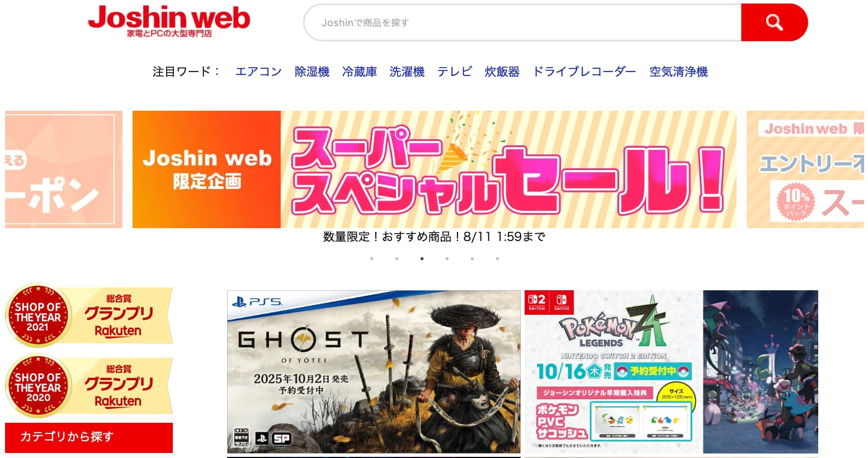Expand the カテゴリから探す category menu

(89, 437)
